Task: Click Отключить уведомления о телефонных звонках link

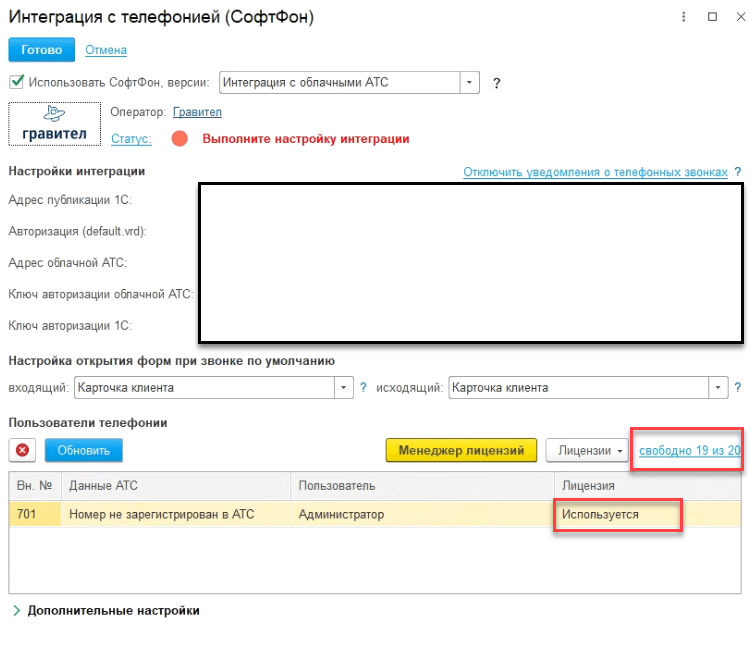Action: (595, 172)
